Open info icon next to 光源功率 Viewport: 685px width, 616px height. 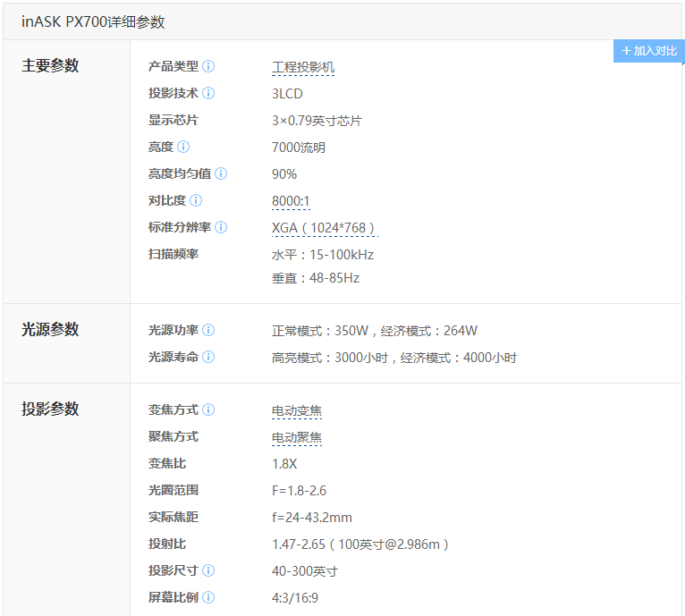click(208, 330)
